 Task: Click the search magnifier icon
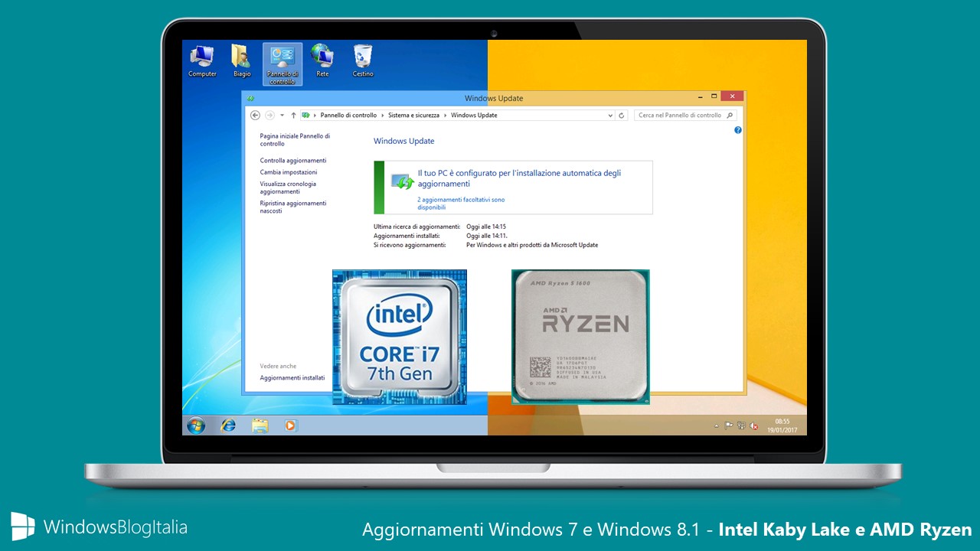click(x=730, y=116)
